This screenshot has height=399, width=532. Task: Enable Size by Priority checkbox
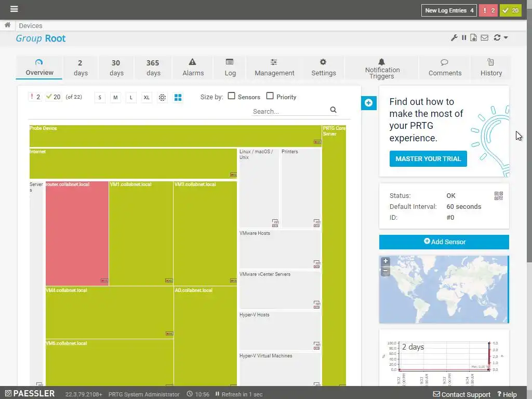click(x=270, y=96)
